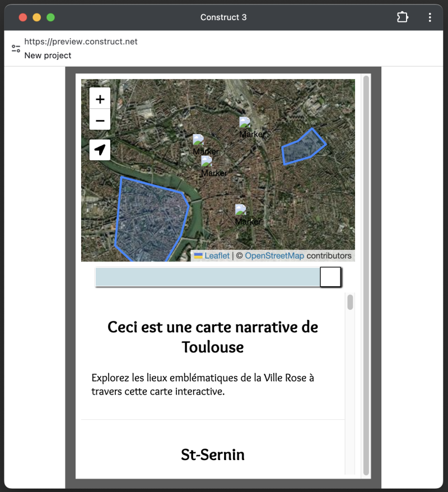
Task: Zoom out on the map
Action: [x=100, y=119]
